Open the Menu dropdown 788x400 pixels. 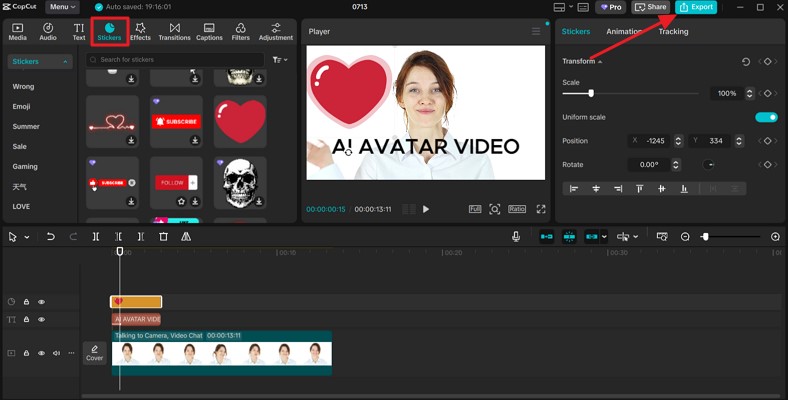coord(62,7)
